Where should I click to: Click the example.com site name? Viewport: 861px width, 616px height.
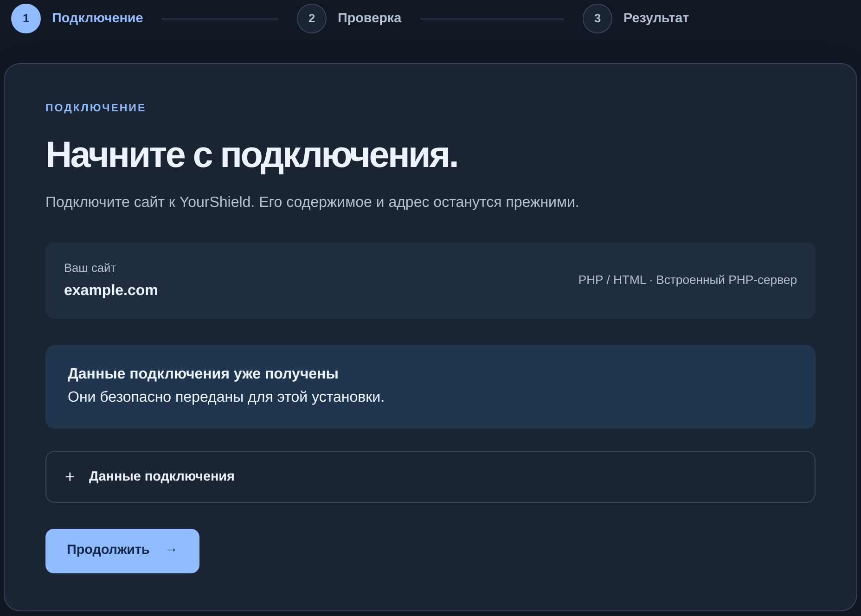point(111,290)
